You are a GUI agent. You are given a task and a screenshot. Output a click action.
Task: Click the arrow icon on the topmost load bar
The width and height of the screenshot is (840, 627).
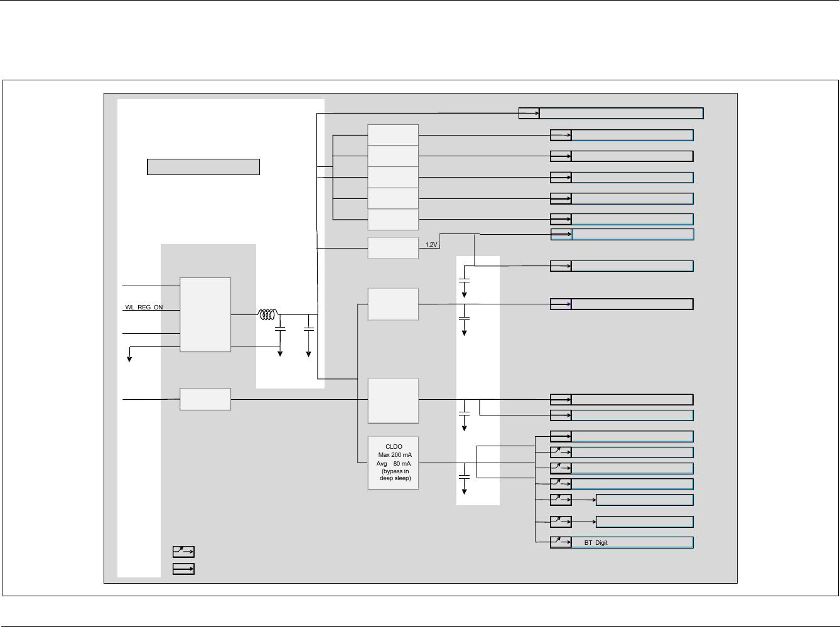pyautogui.click(x=529, y=113)
